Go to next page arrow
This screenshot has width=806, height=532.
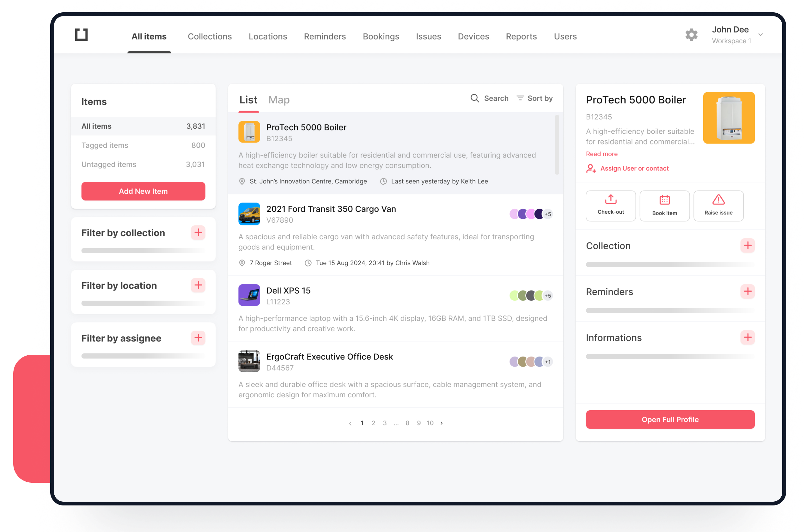tap(442, 423)
